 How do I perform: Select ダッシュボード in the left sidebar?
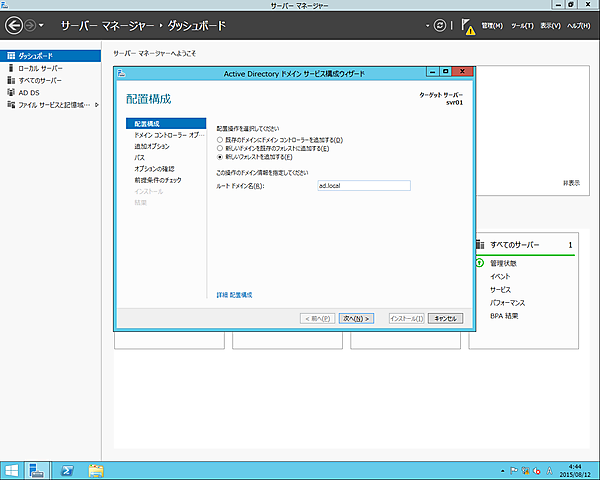point(50,56)
